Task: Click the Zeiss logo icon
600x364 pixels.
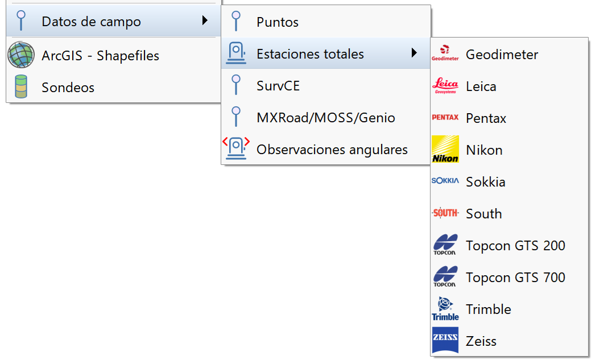Action: point(445,341)
